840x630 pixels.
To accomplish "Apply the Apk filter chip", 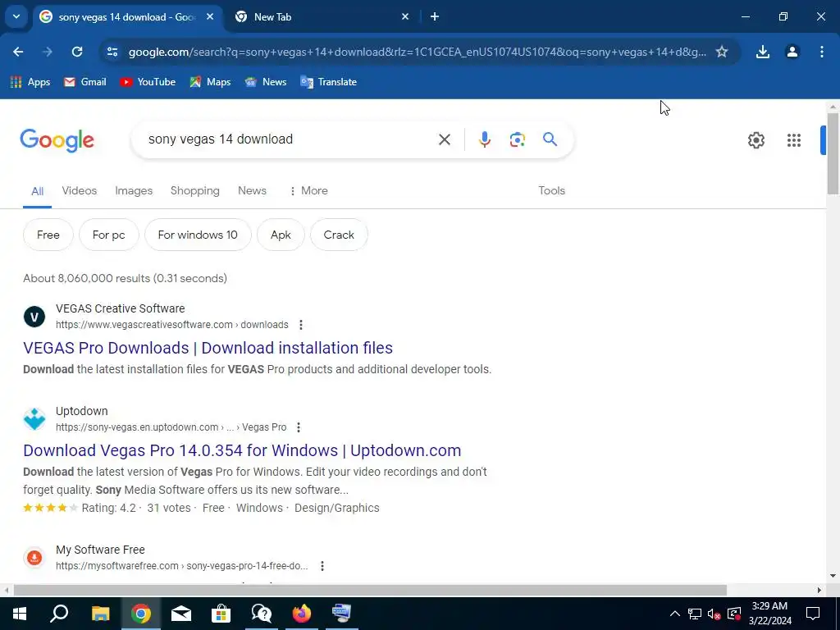I will tap(281, 235).
